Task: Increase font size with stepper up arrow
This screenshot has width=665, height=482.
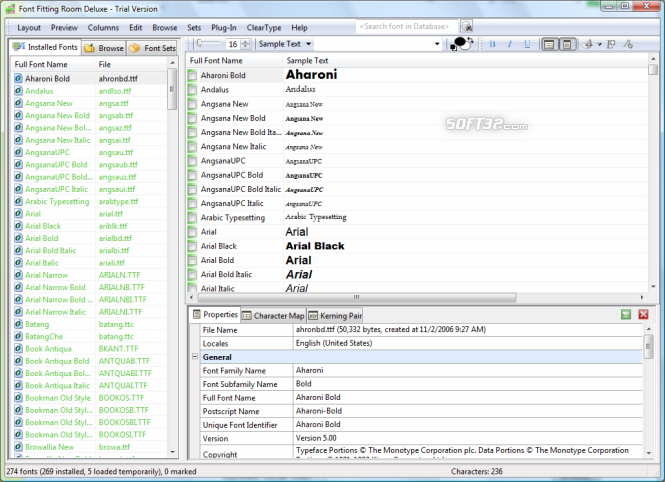Action: click(246, 42)
